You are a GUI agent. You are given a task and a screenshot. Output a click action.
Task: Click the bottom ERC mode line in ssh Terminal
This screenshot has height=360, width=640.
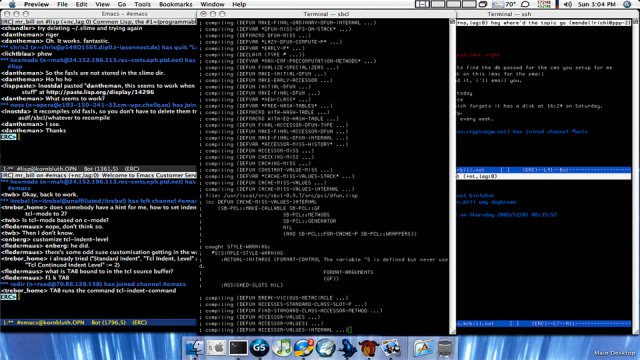[544, 323]
